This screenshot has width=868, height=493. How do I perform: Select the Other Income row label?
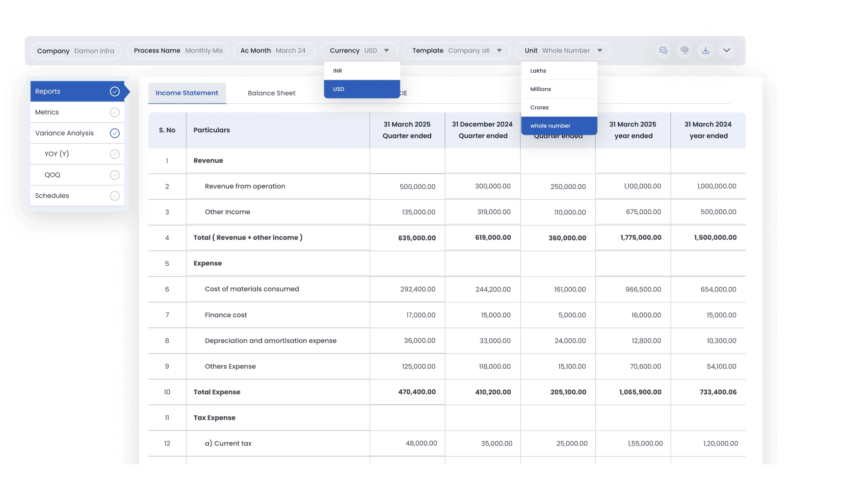228,212
